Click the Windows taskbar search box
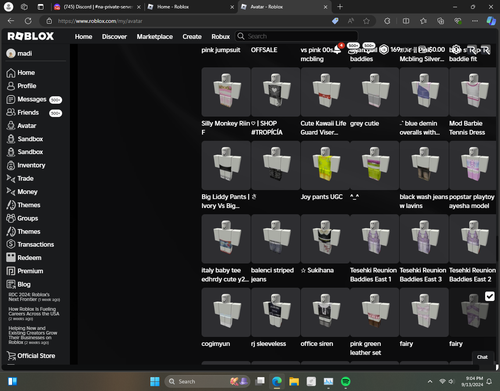The width and height of the screenshot is (500, 391). 208,381
